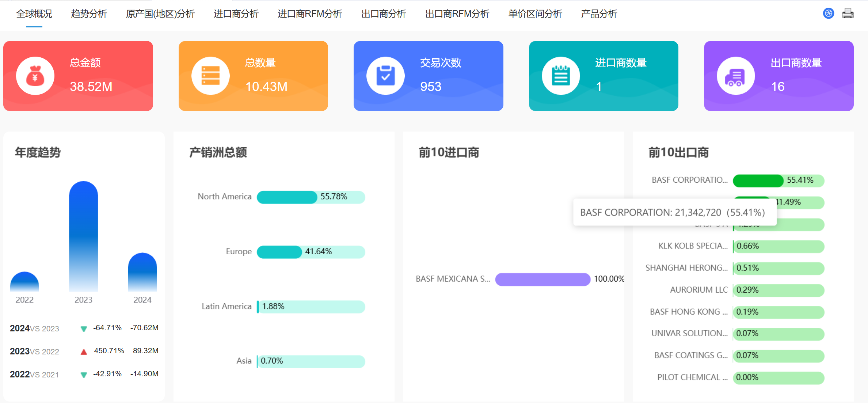Open the language globe icon at top right
This screenshot has height=403, width=868.
(828, 13)
